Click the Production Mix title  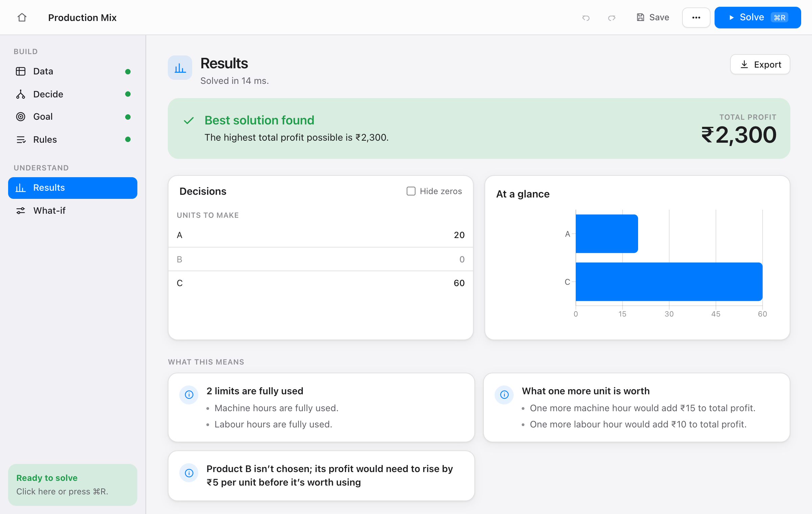point(82,18)
